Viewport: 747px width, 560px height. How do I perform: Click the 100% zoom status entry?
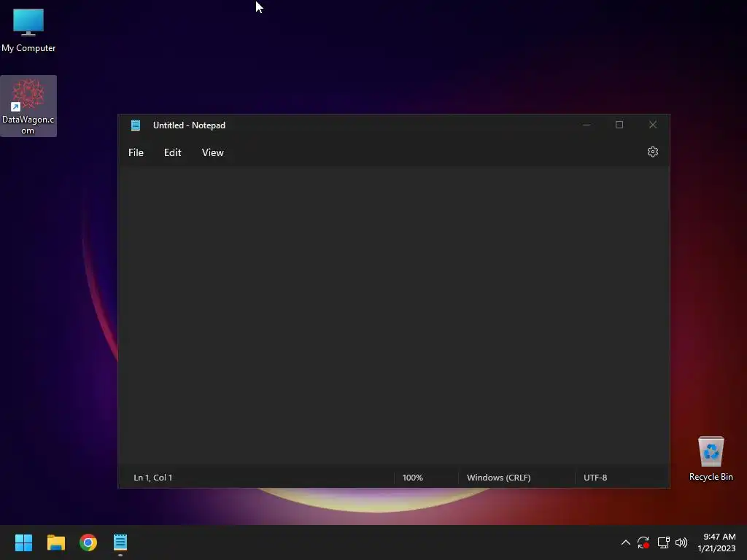(413, 478)
